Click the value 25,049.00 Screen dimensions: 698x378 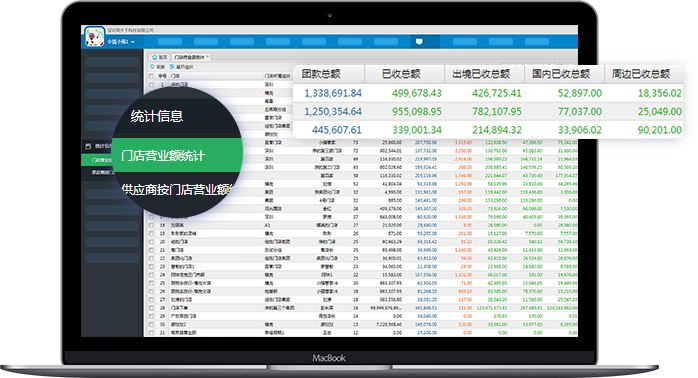coord(660,111)
